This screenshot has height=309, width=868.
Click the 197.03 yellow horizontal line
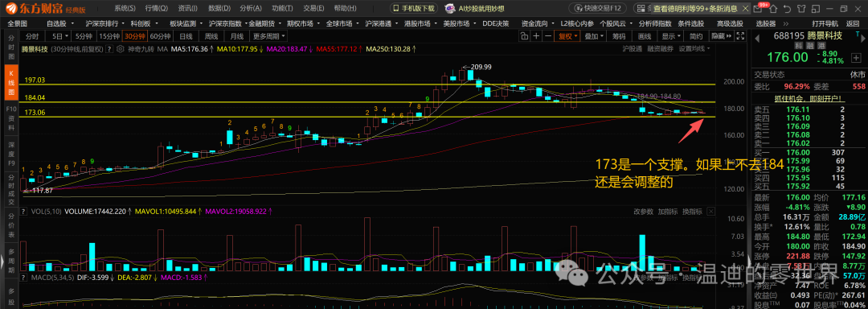coord(369,85)
